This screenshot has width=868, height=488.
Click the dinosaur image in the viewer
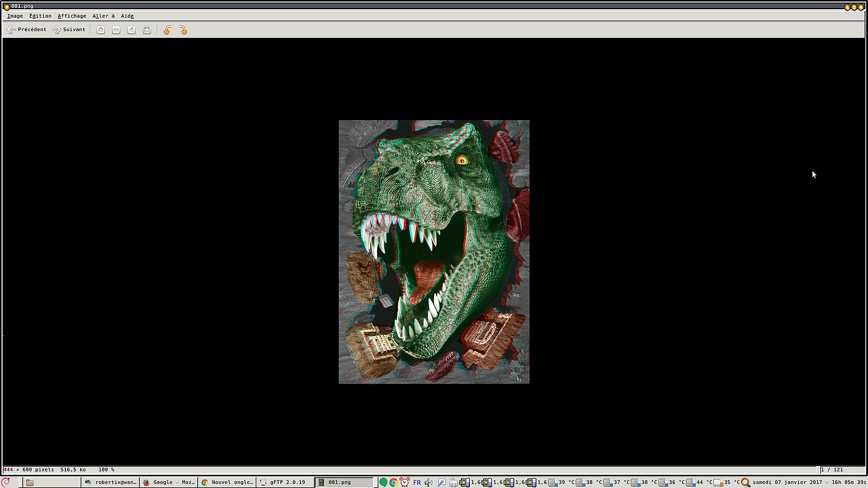point(434,251)
